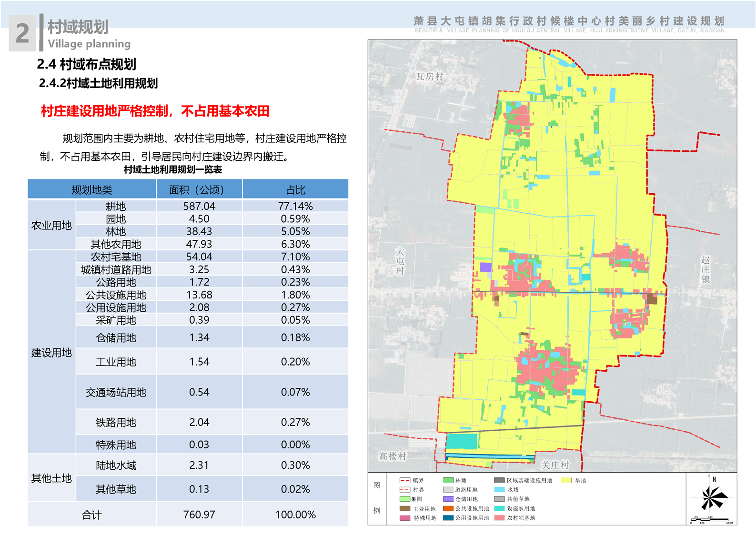The image size is (756, 534).
Task: Click the 镇界 dashed line legend symbol
Action: point(404,480)
